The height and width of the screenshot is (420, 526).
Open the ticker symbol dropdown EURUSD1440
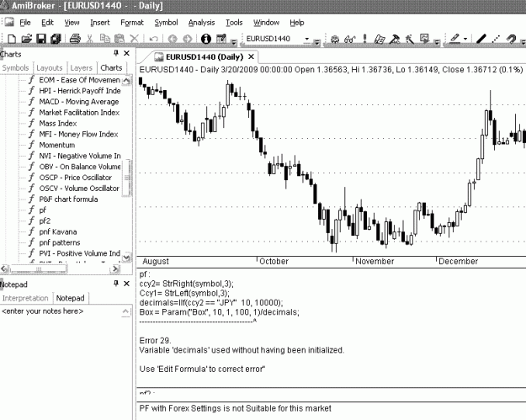[306, 40]
